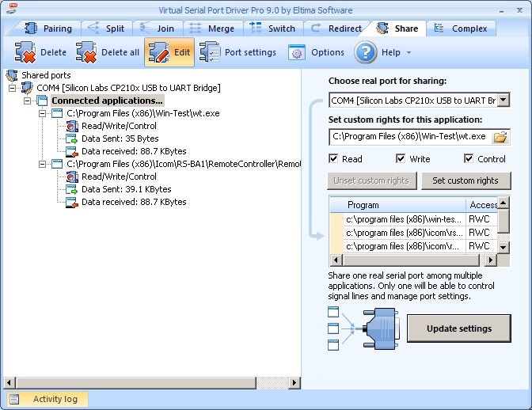Uncheck the Control checkbox
The height and width of the screenshot is (410, 532).
click(x=469, y=158)
